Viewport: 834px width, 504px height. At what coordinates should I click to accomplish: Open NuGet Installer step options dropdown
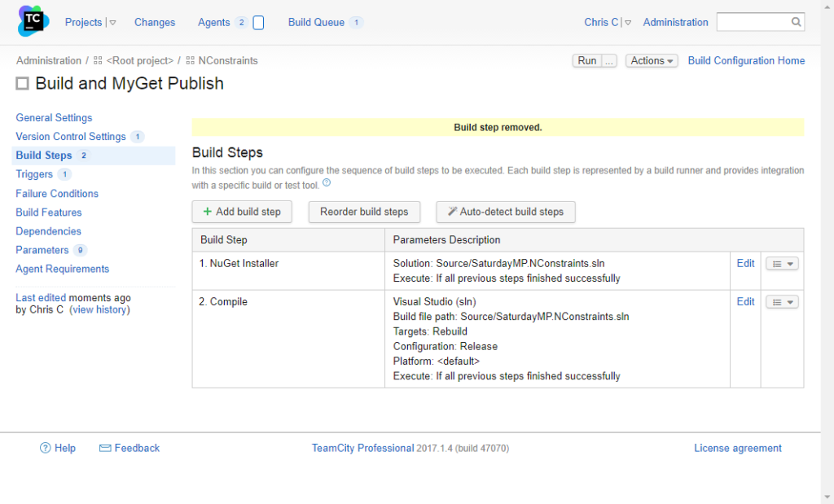782,264
